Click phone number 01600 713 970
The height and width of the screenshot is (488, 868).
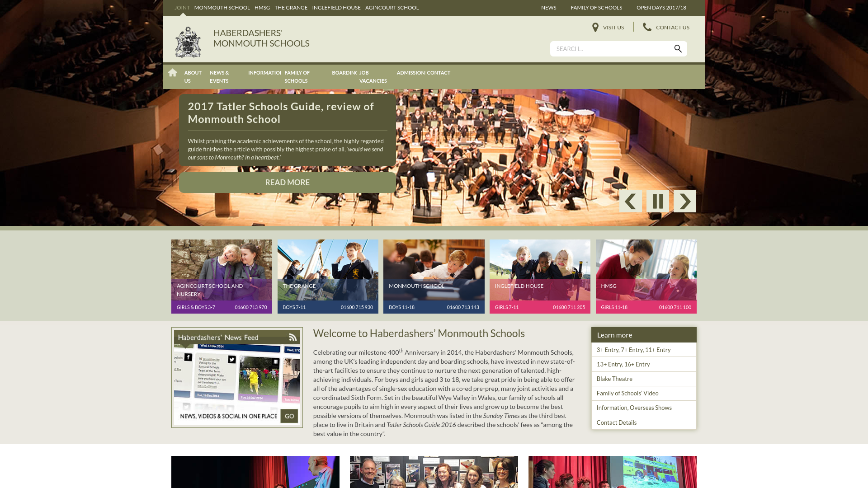251,307
